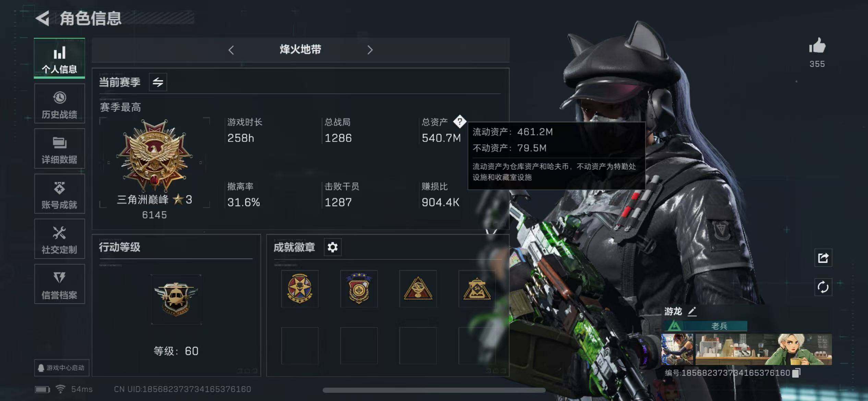
Task: Go back using the arrow beside 角色信息
Action: [43, 18]
